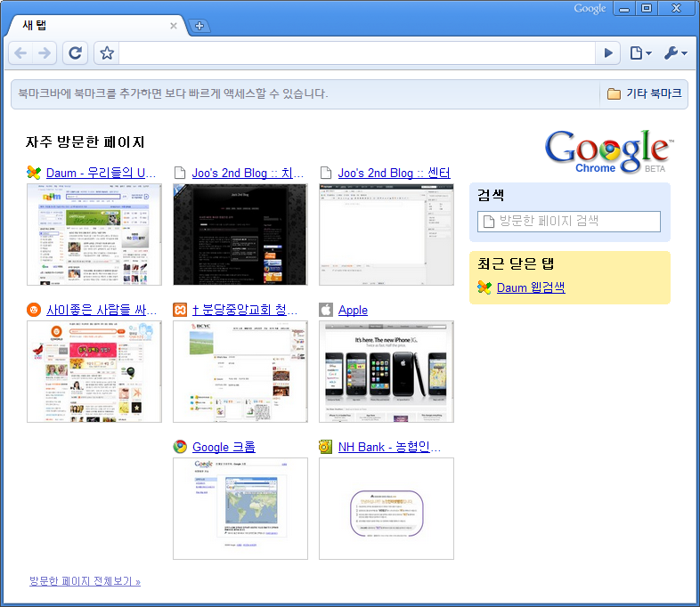Open Joo's 2nd Blog :: 센터 link

(x=395, y=173)
